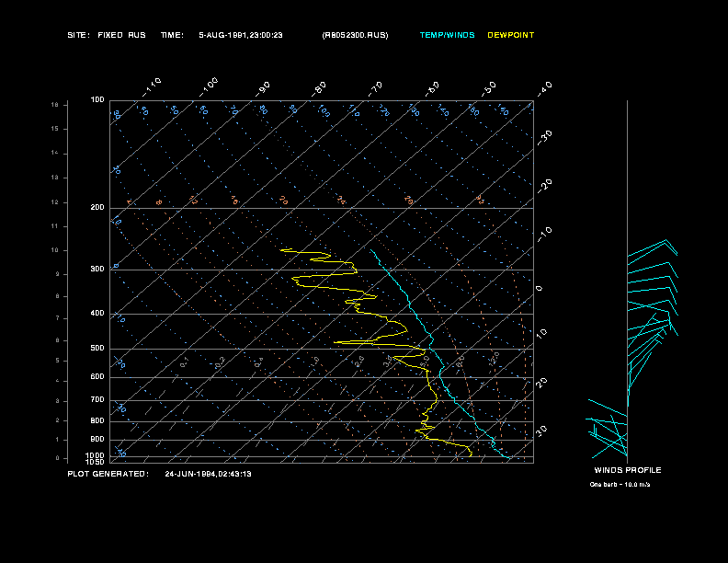This screenshot has height=563, width=728.
Task: Click the 200 pressure level label
Action: (x=97, y=208)
